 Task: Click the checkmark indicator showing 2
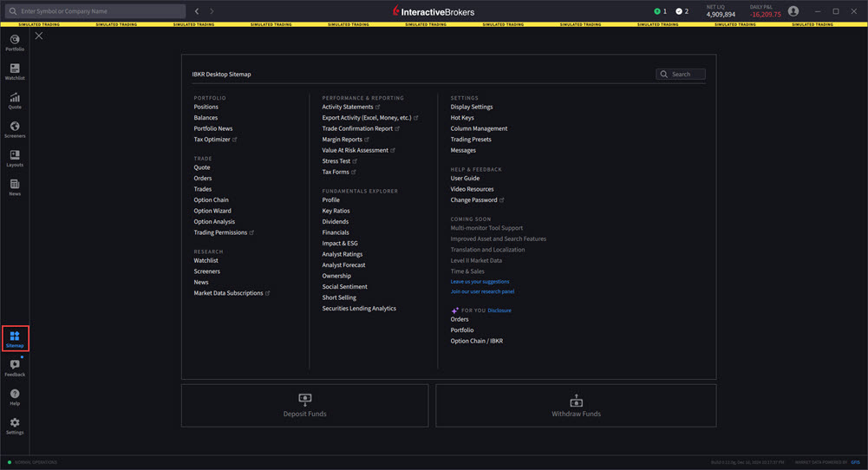pos(682,11)
